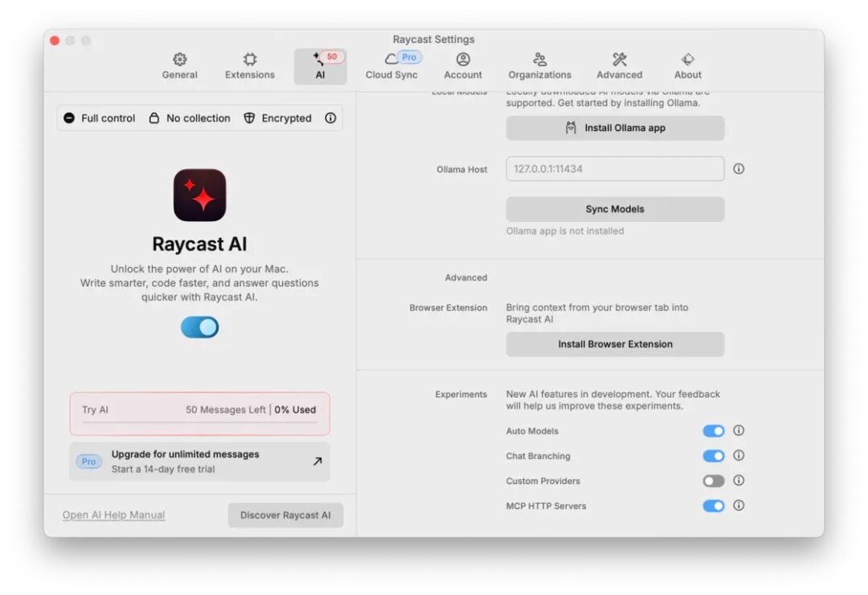868x595 pixels.
Task: Click the Install Ollama app button
Action: click(615, 128)
